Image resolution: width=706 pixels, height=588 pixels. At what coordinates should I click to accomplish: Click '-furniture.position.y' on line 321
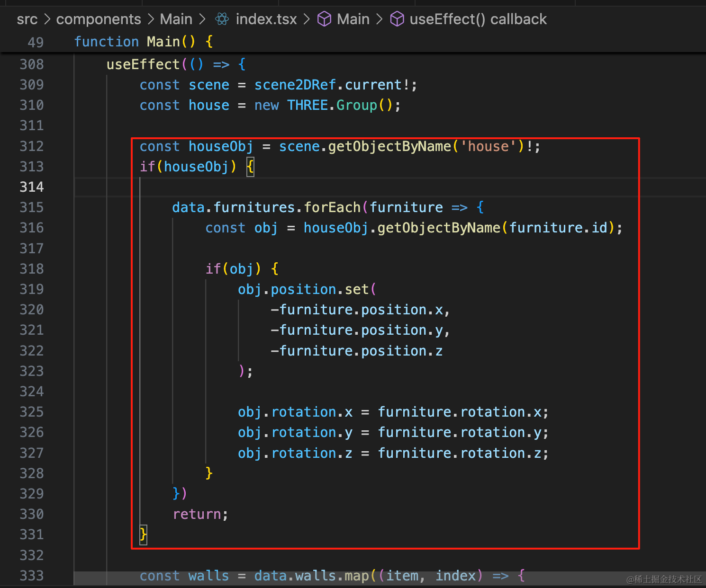[357, 330]
